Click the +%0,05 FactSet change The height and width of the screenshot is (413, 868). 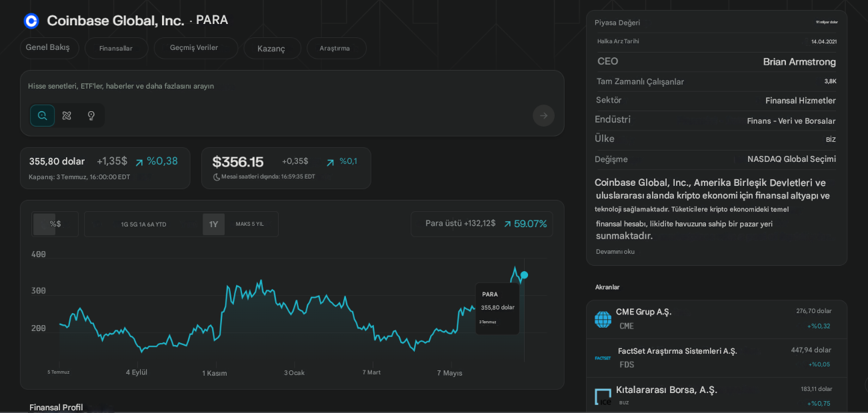coord(819,364)
